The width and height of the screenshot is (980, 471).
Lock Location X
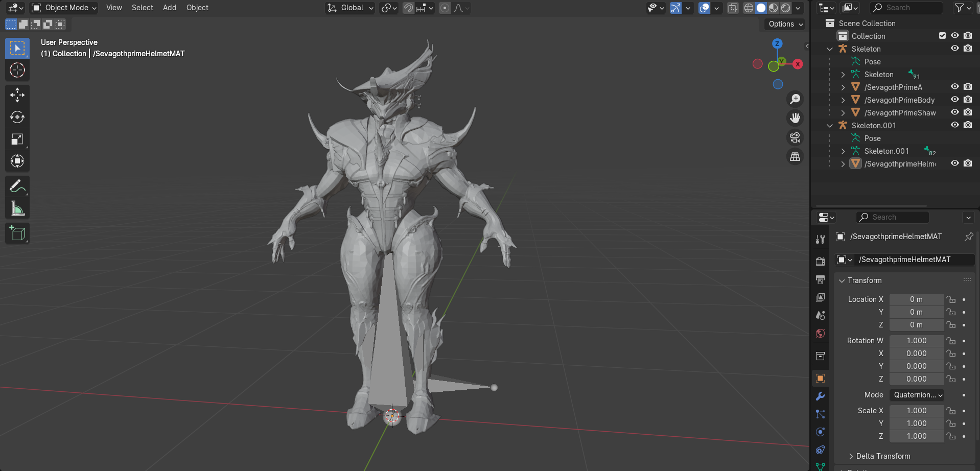point(950,299)
